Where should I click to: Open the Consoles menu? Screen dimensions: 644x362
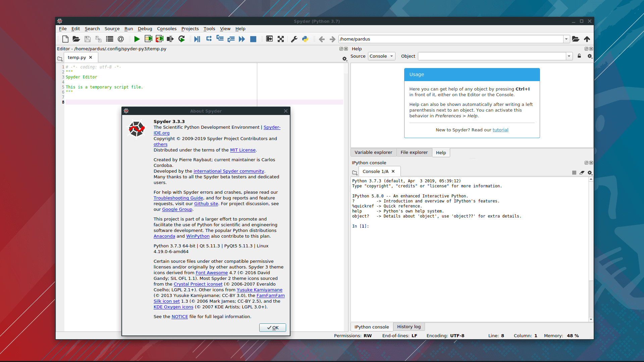tap(166, 29)
